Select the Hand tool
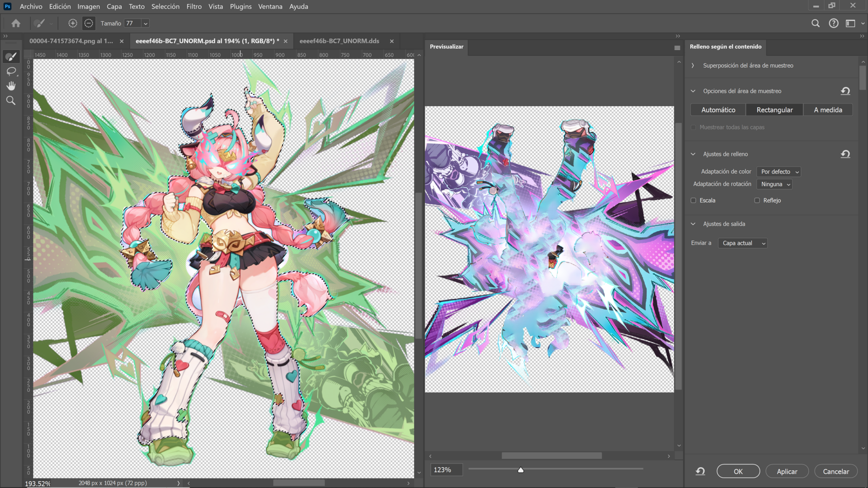 [11, 86]
